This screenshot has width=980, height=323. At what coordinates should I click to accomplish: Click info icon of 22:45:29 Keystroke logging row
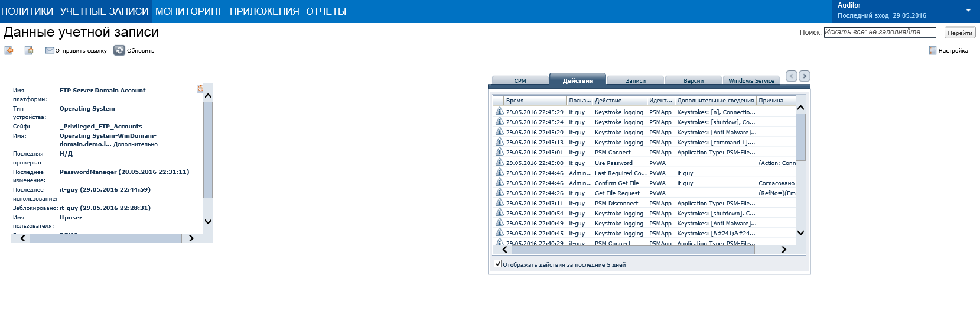tap(499, 111)
